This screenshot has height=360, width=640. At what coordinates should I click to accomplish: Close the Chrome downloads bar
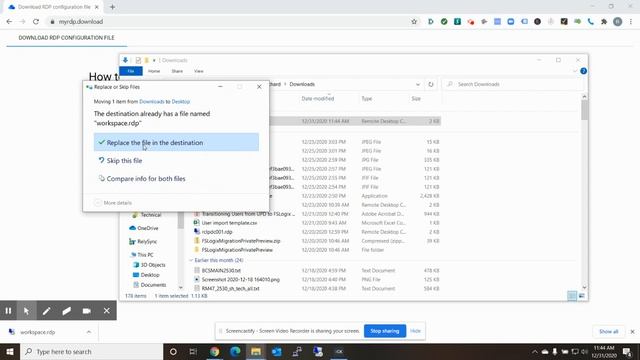(633, 332)
